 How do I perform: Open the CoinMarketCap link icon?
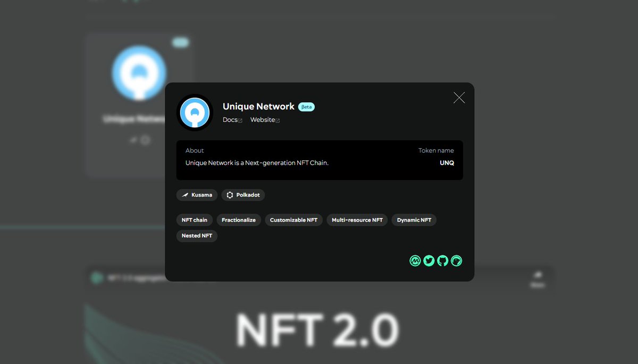tap(415, 261)
